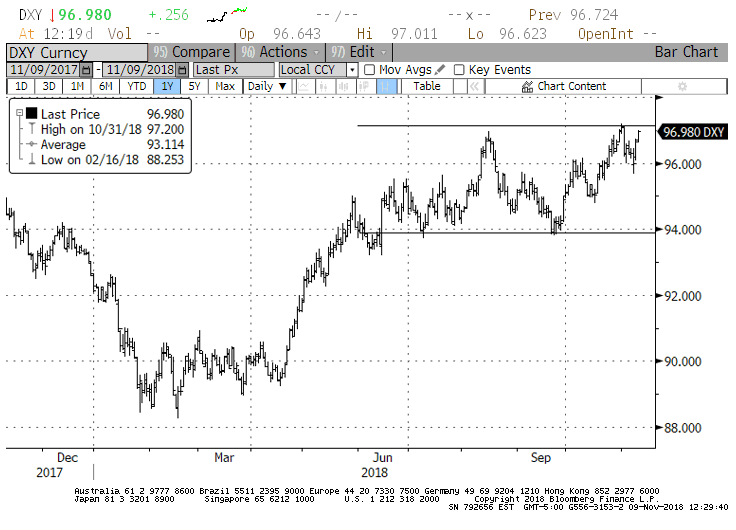The image size is (736, 530).
Task: Click the red down arrow beside DXY
Action: pyautogui.click(x=52, y=15)
